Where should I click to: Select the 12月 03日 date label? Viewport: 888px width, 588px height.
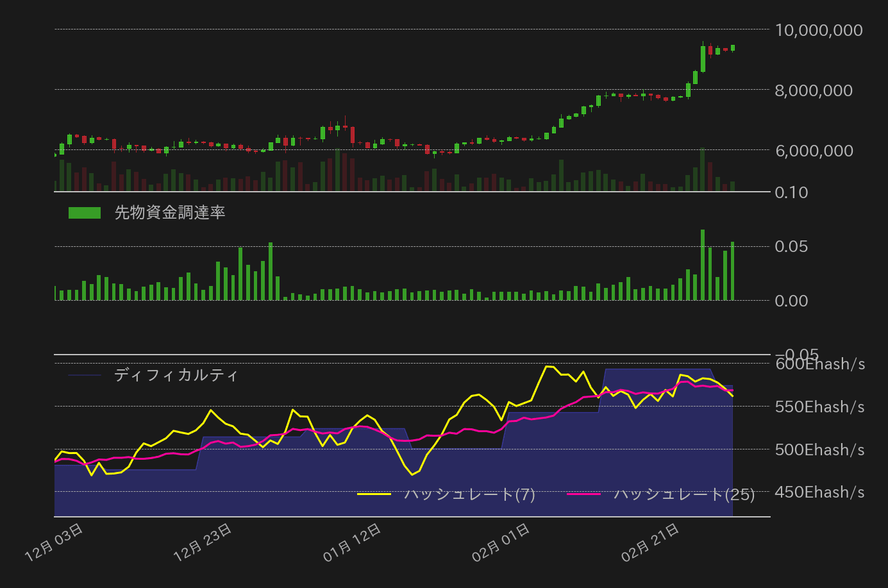(x=54, y=542)
